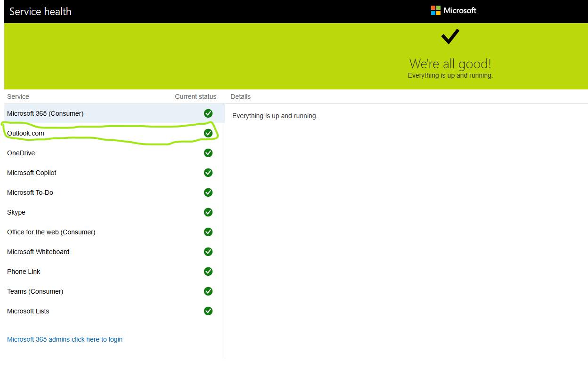Screen dimensions: 588x368
Task: Select the Microsoft Copilot service row
Action: point(114,173)
